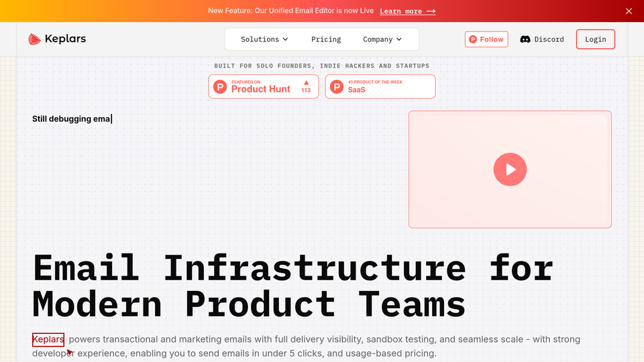Click the Discord logo icon
644x362 pixels.
525,40
